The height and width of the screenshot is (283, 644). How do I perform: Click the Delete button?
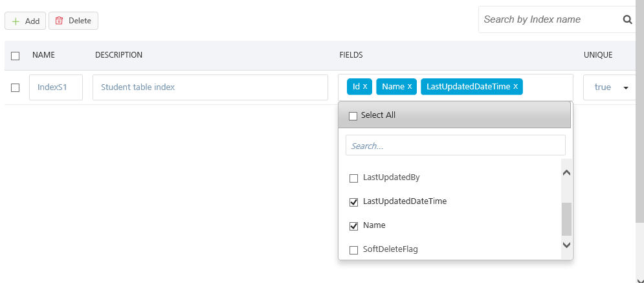(x=73, y=21)
